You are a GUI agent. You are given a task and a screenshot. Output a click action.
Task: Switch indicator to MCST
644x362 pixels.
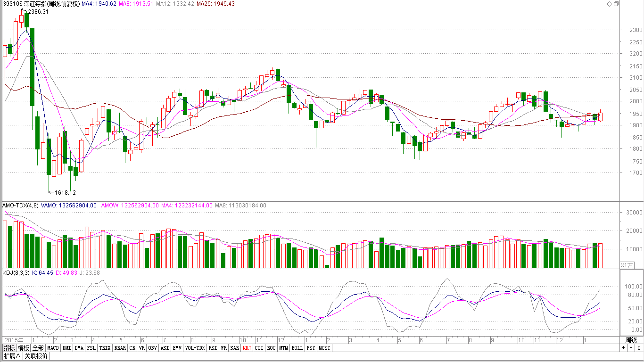pos(324,348)
